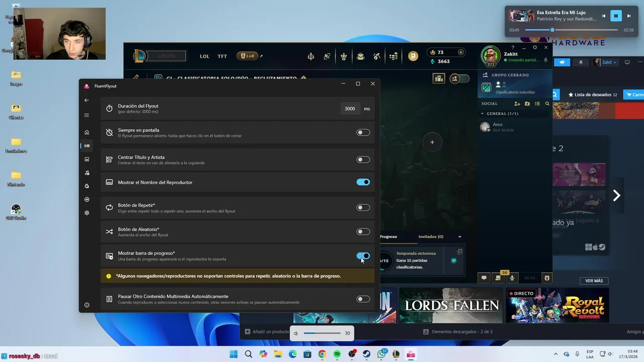Open the info page at sidebar bottom
The height and width of the screenshot is (362, 644).
click(87, 305)
